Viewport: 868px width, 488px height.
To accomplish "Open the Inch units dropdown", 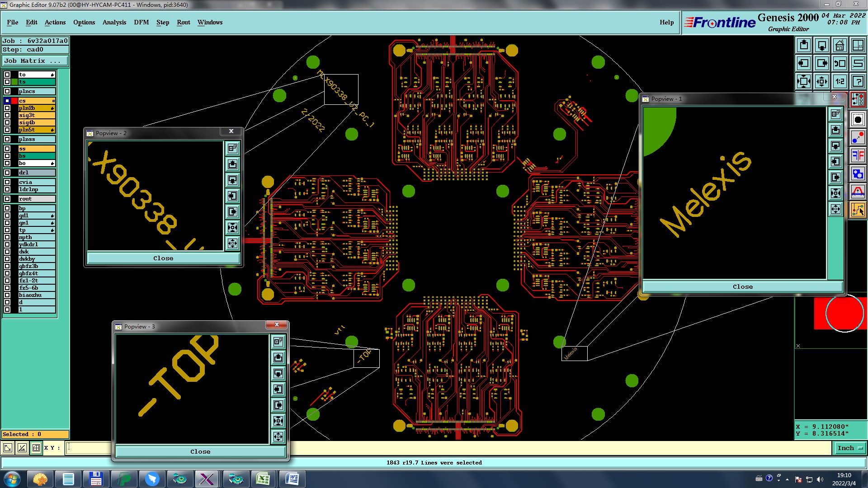I will click(x=850, y=448).
